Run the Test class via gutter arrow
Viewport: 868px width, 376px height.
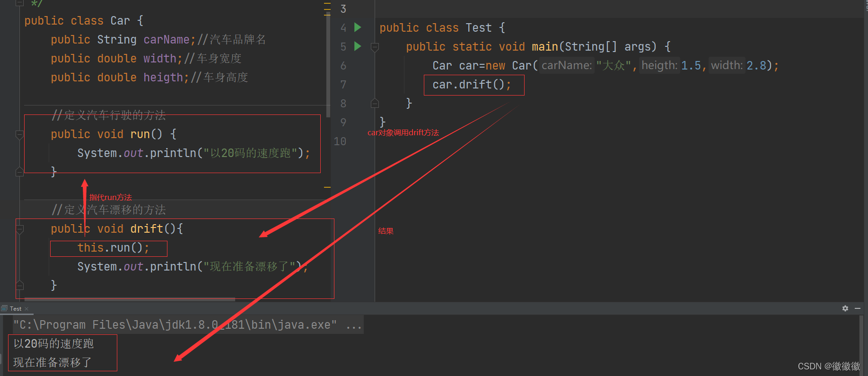point(358,27)
